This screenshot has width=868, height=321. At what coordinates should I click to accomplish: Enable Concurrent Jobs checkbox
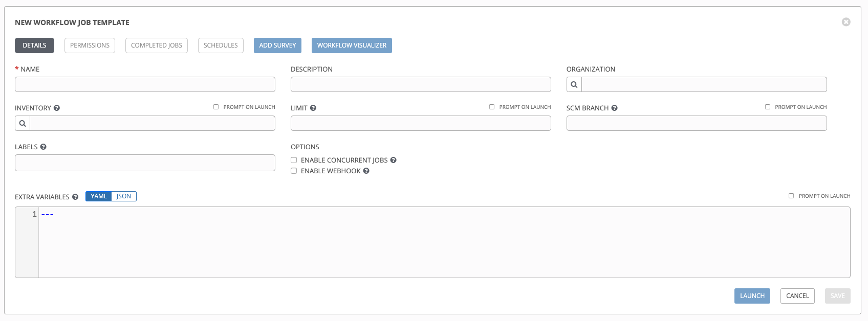tap(294, 160)
